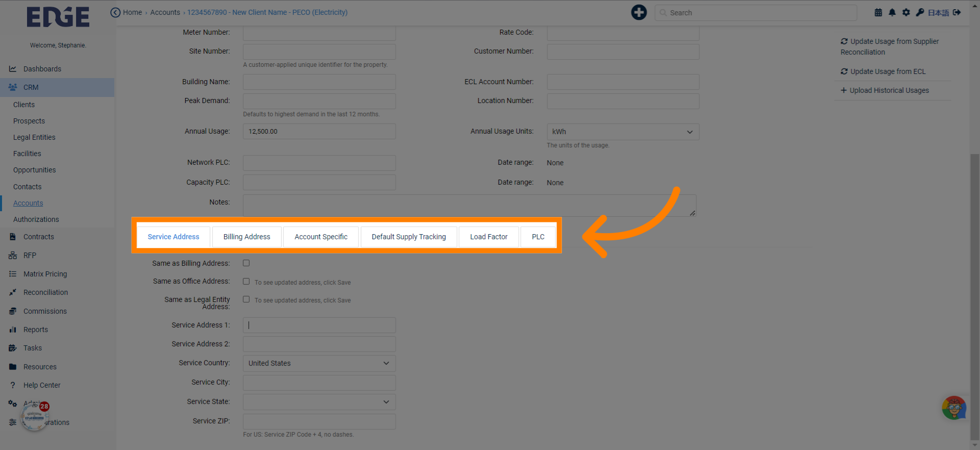Open Contacts in CRM menu

(x=28, y=187)
